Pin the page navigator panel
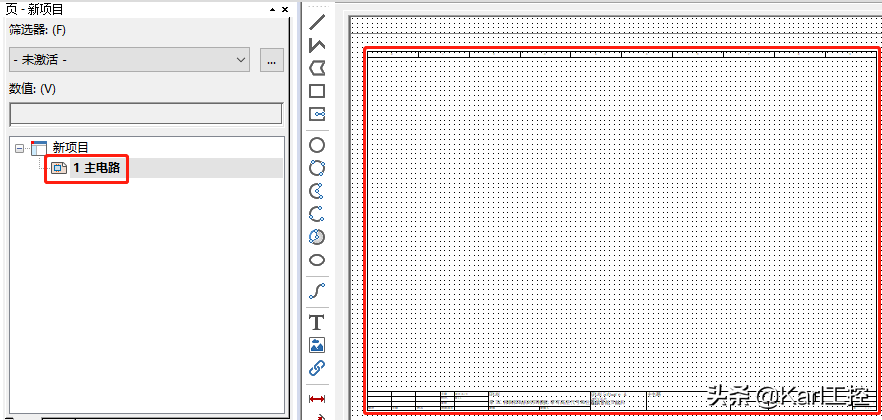This screenshot has height=420, width=882. coord(272,8)
